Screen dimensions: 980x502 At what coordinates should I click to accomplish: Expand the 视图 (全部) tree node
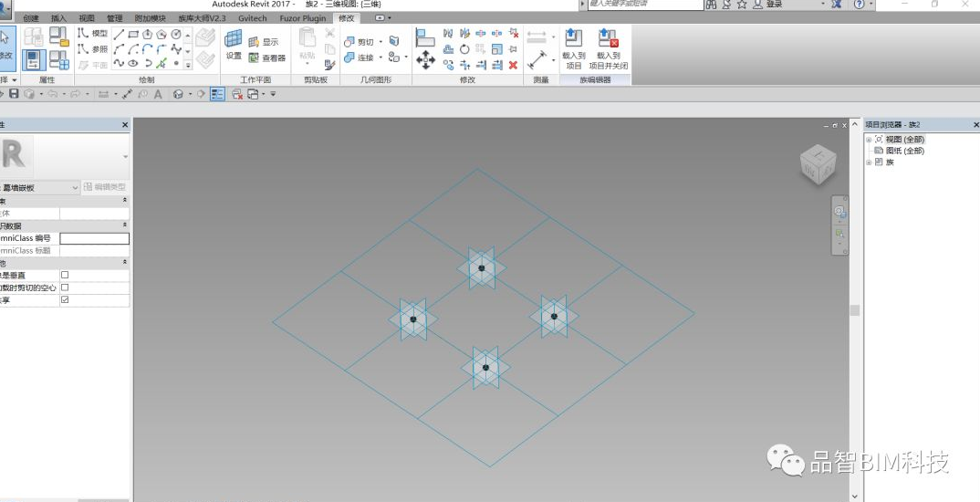[869, 140]
